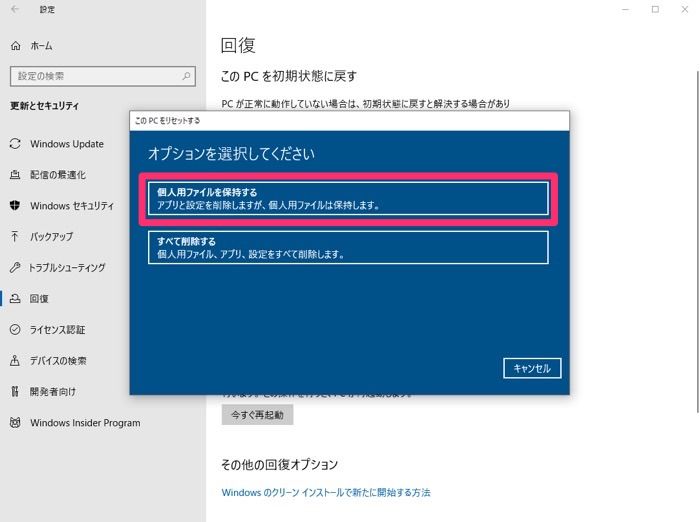700x522 pixels.
Task: Go to 配信の最適化 page
Action: point(58,175)
